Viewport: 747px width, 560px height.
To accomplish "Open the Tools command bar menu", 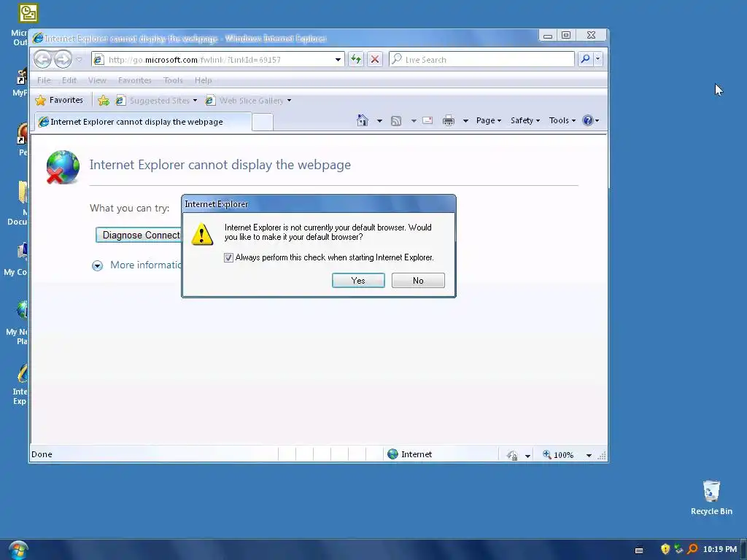I will 562,120.
